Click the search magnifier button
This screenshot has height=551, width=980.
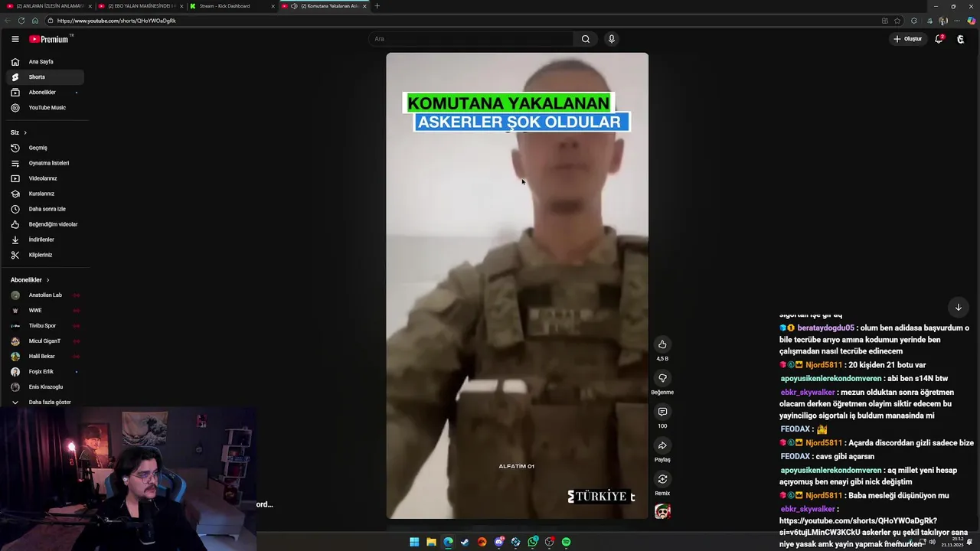point(586,39)
